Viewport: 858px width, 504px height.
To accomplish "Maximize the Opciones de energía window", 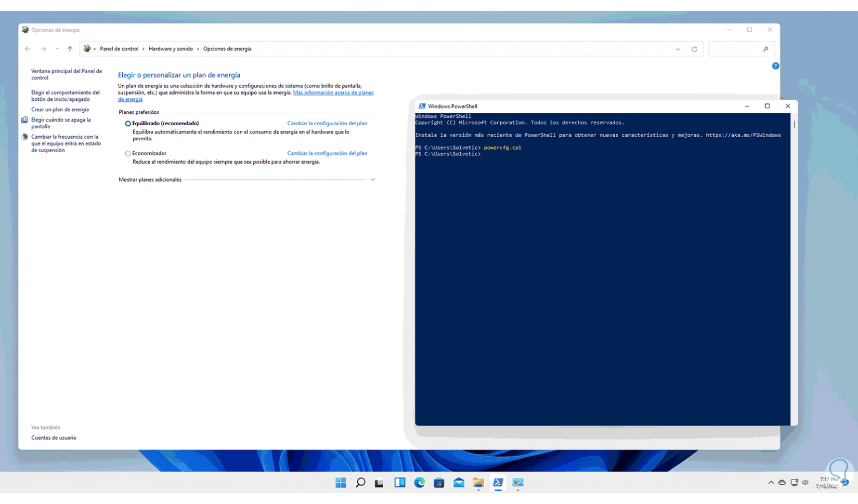I will point(749,30).
